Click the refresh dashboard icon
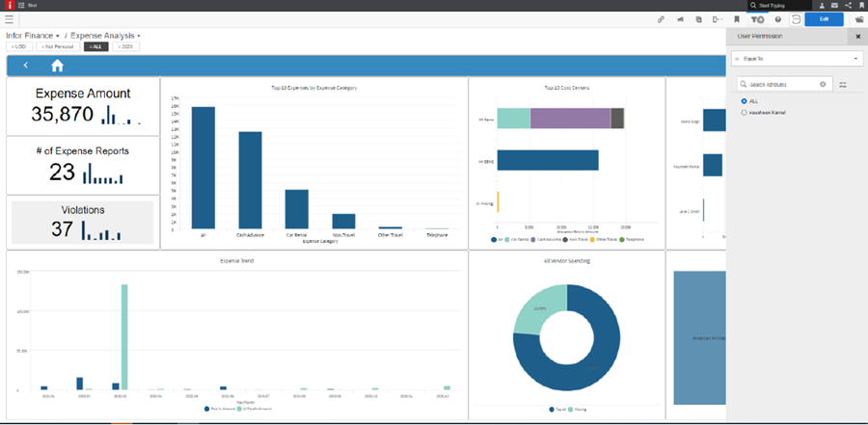 tap(796, 19)
